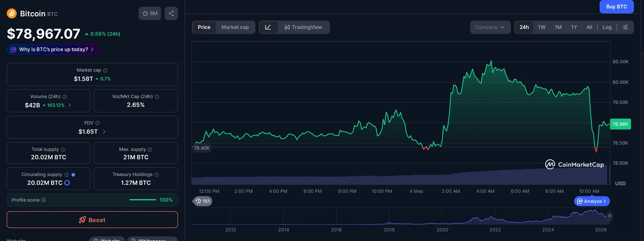Viewport: 644px width, 241px height.
Task: Click the $78,967.07 price value
Action: (44, 34)
